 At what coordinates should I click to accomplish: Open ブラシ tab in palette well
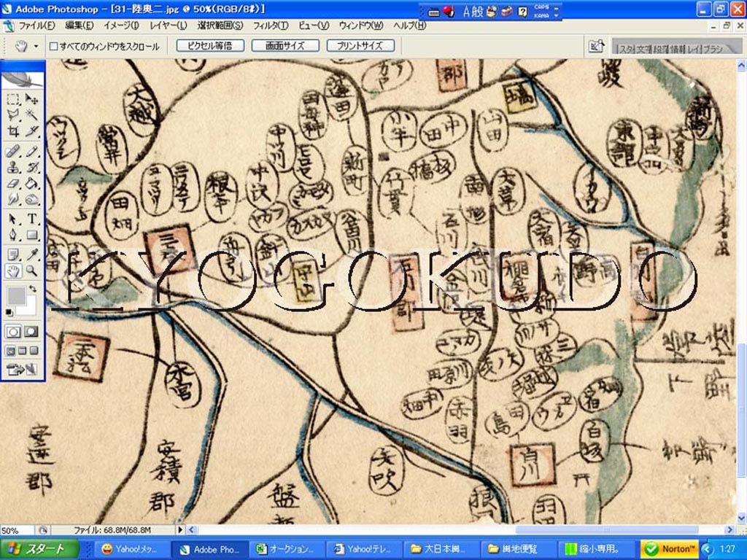click(713, 49)
